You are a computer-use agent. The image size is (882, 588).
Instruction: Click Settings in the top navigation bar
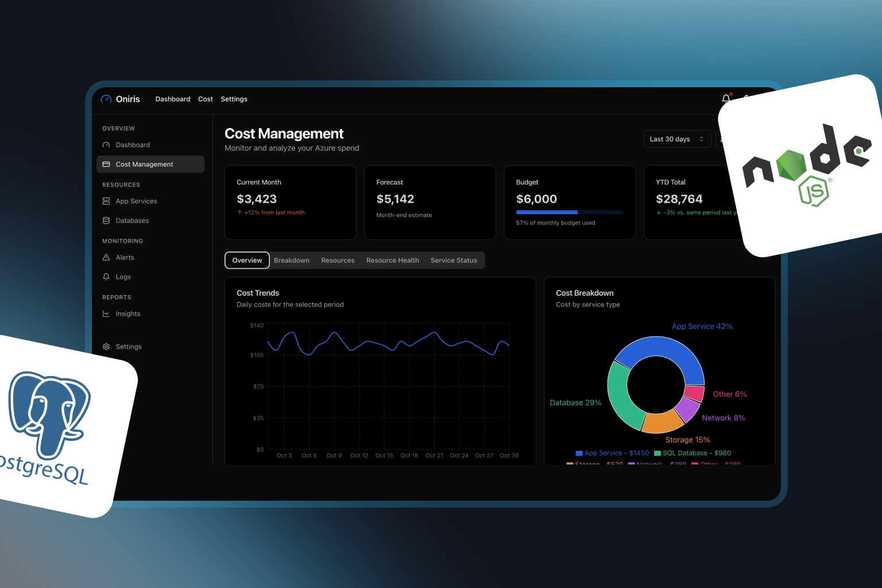coord(234,99)
